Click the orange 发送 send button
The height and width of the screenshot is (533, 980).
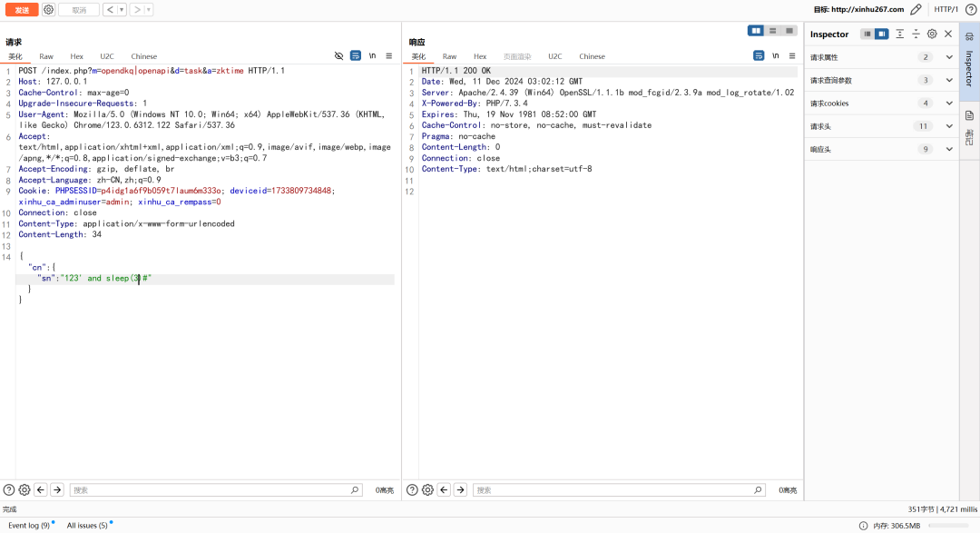coord(22,10)
